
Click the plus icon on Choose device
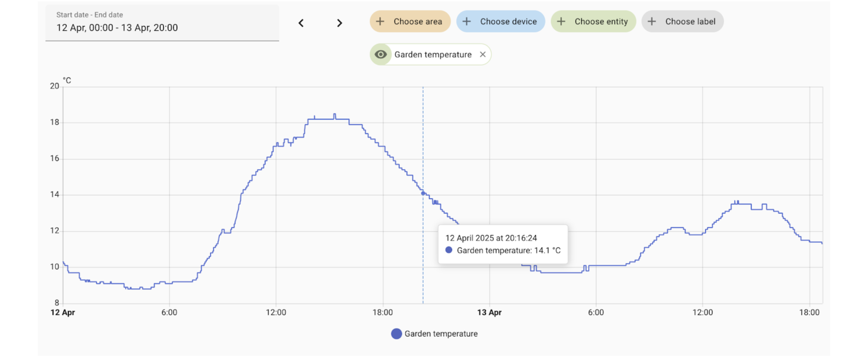click(x=467, y=22)
